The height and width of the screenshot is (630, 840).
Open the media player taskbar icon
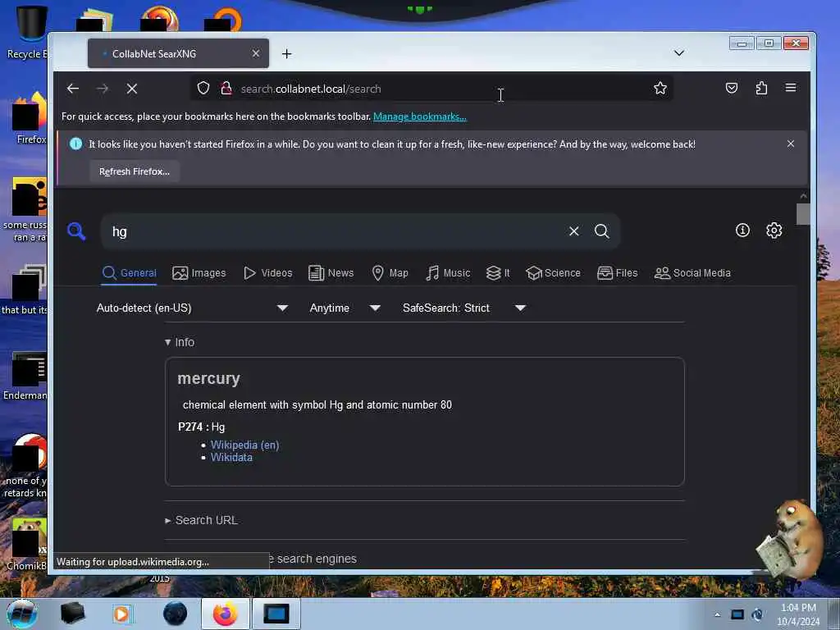[x=121, y=614]
